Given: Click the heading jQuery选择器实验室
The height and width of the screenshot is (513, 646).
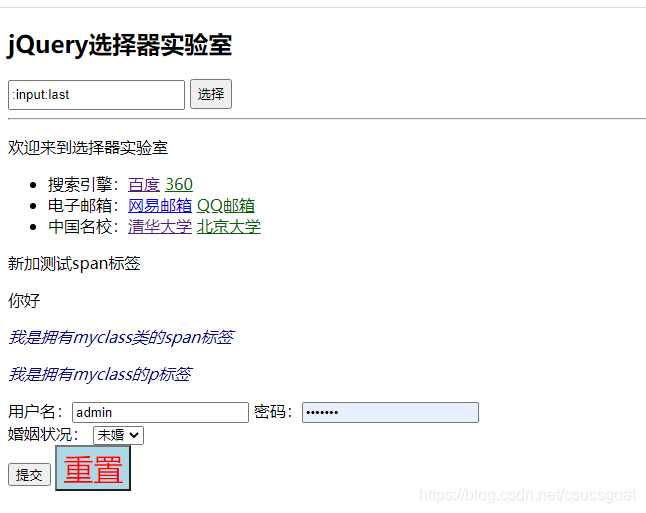Looking at the screenshot, I should pos(119,45).
